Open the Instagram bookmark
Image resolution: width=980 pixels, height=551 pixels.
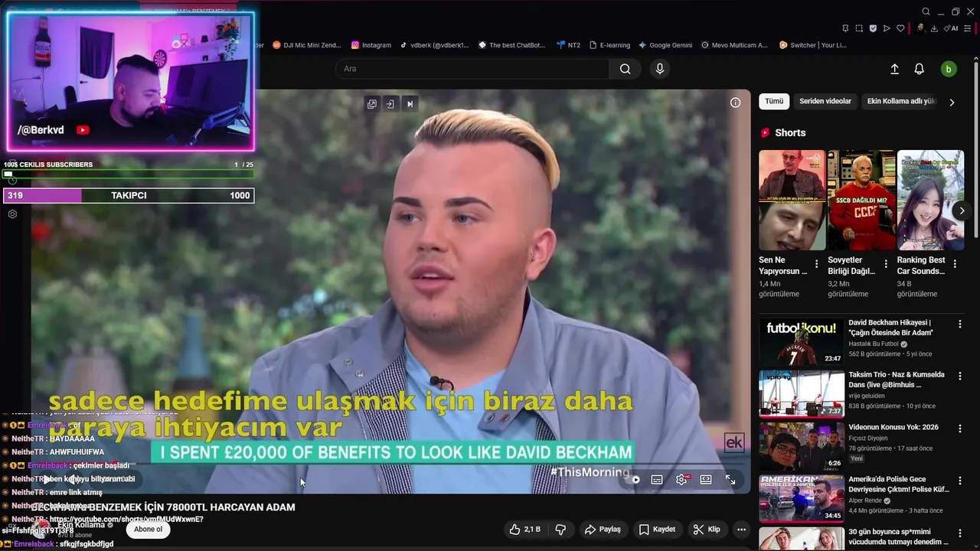point(371,45)
